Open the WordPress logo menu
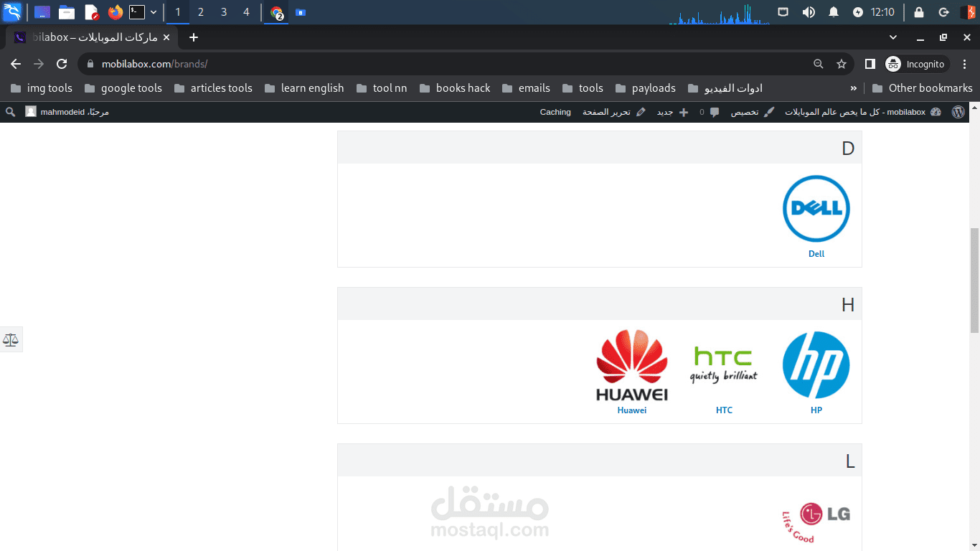 click(x=958, y=112)
